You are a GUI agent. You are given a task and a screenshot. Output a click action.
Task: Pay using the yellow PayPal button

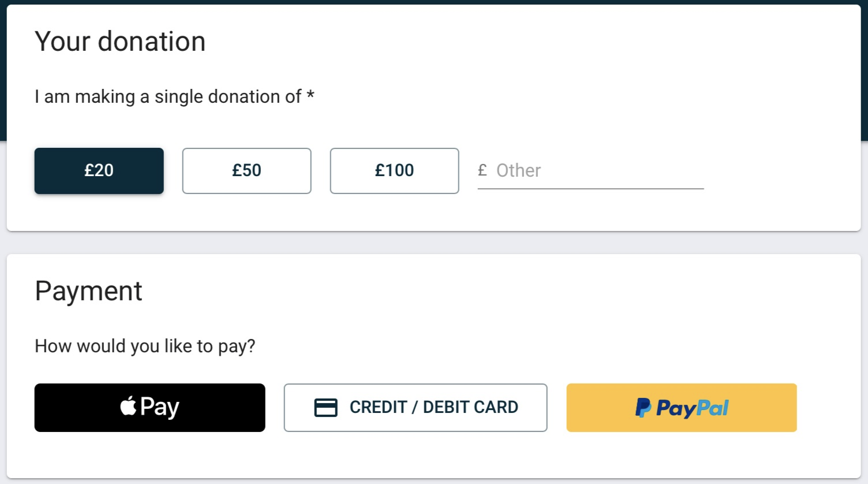point(682,408)
